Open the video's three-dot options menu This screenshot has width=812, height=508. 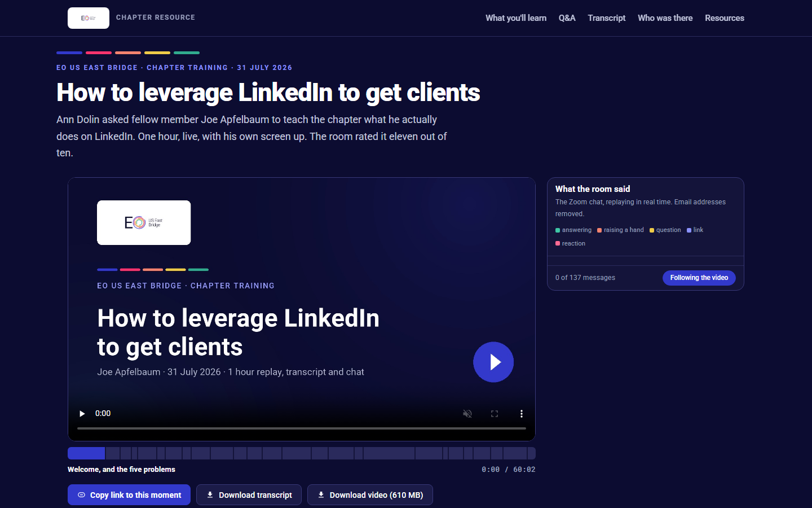(x=522, y=414)
